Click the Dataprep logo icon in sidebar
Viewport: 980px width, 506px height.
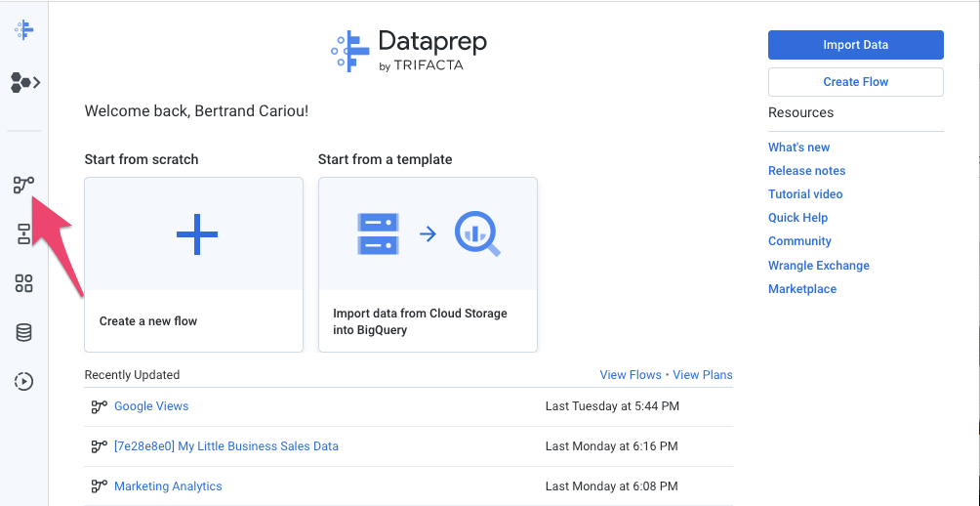click(24, 30)
